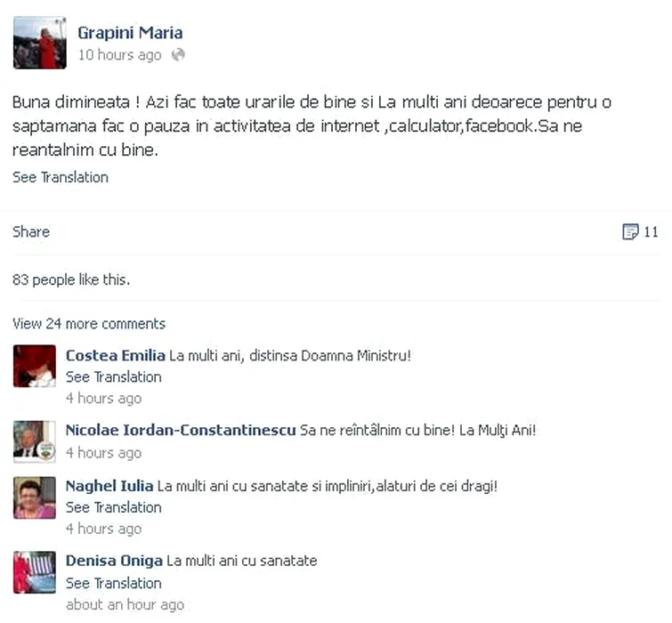Click the globe public privacy icon
This screenshot has height=623, width=672.
pos(178,55)
